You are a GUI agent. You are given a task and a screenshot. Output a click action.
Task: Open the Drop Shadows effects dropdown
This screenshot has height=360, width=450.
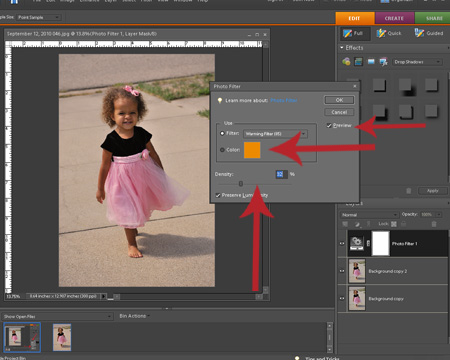pyautogui.click(x=417, y=62)
